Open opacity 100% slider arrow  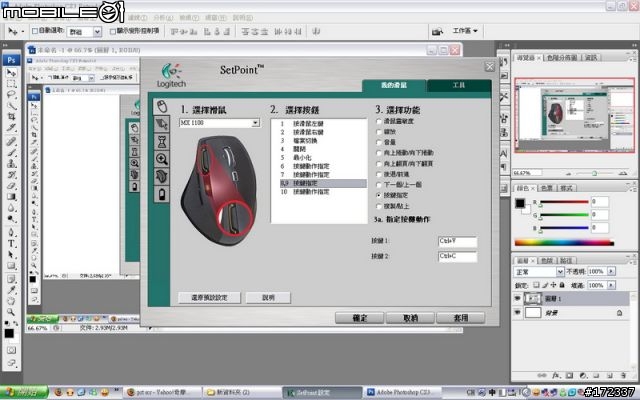tap(611, 271)
